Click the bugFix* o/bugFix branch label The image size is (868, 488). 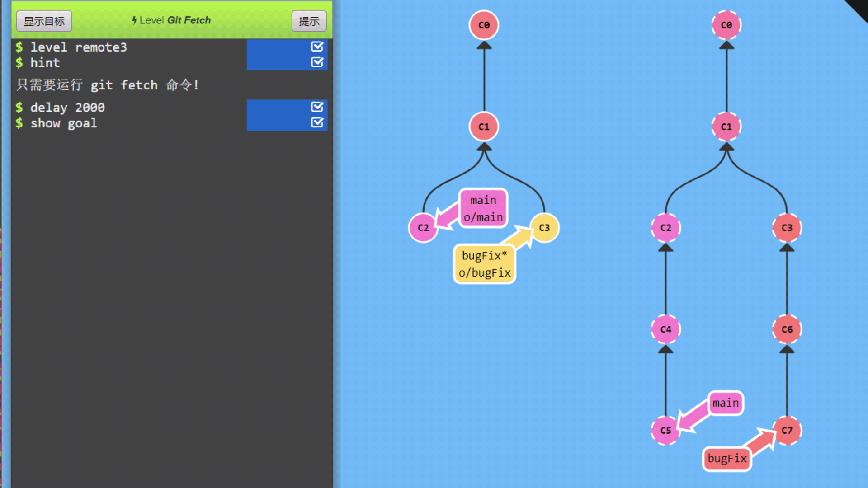click(484, 264)
